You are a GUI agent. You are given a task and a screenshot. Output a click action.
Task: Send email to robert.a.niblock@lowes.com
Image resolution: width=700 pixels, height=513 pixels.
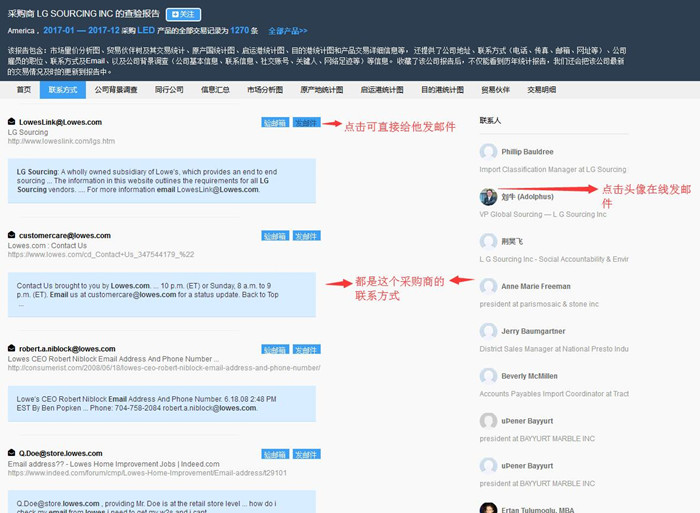[x=307, y=349]
